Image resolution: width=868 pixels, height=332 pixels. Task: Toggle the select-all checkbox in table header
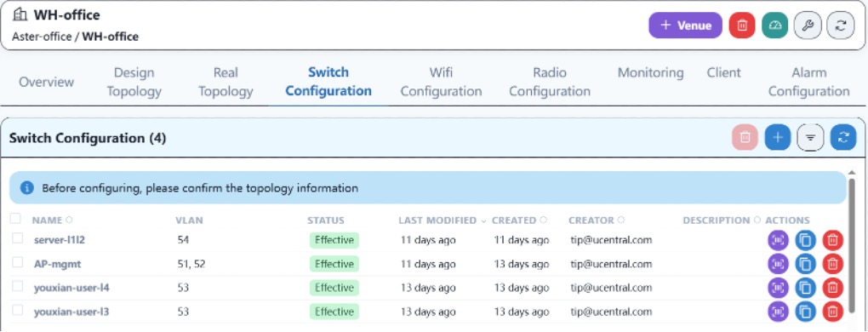[x=15, y=219]
